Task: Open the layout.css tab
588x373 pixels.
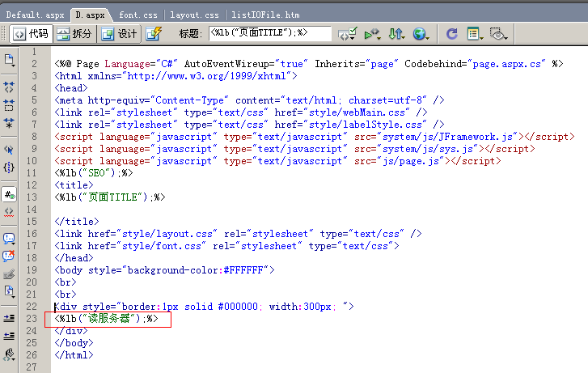Action: (194, 15)
